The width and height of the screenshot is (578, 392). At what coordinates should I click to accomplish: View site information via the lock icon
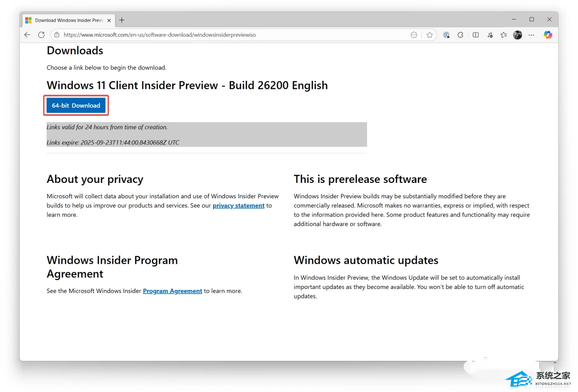pyautogui.click(x=56, y=35)
